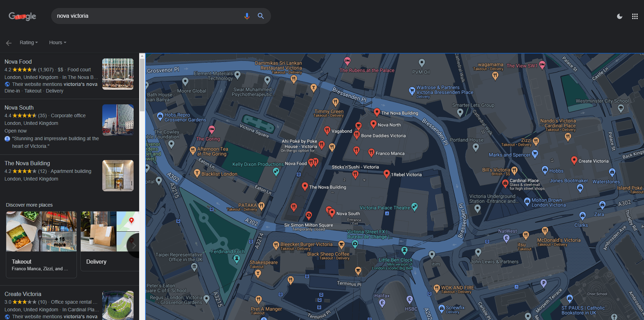Click the Bleecker Burger Victoria marker
The height and width of the screenshot is (320, 644).
click(276, 246)
